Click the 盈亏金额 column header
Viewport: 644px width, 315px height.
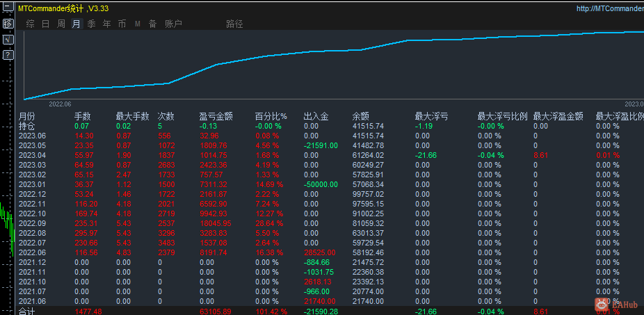click(216, 117)
